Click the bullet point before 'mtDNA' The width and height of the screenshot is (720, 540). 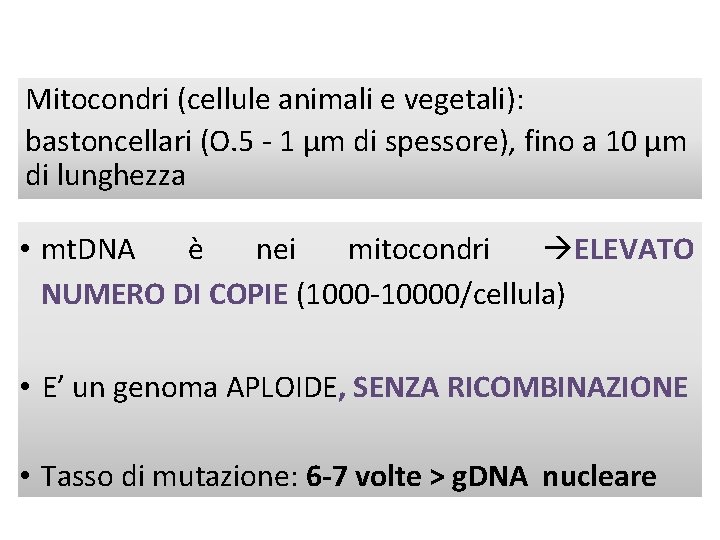[x=25, y=250]
